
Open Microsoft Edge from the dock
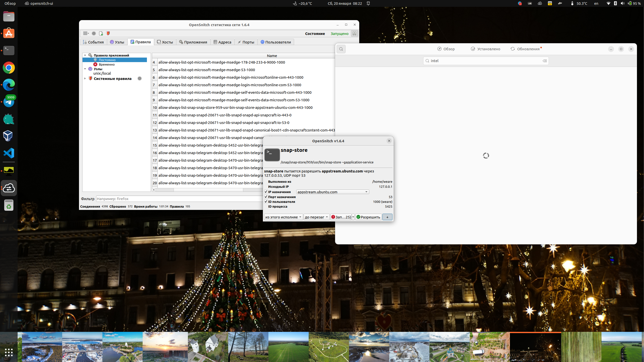pyautogui.click(x=9, y=85)
